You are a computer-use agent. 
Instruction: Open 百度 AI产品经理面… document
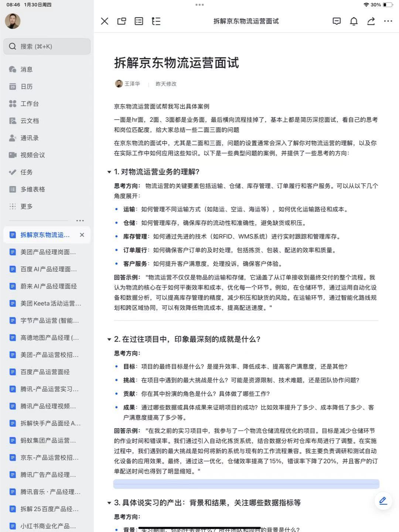tap(47, 269)
